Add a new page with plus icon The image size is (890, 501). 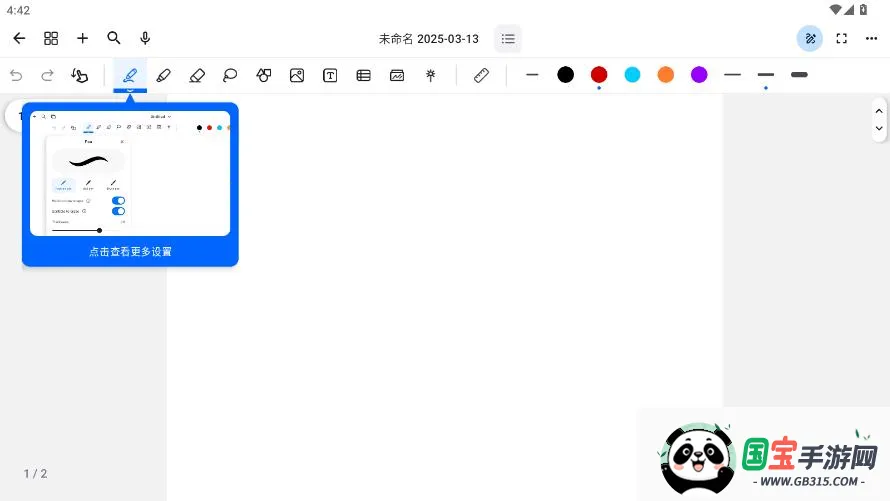click(x=82, y=38)
